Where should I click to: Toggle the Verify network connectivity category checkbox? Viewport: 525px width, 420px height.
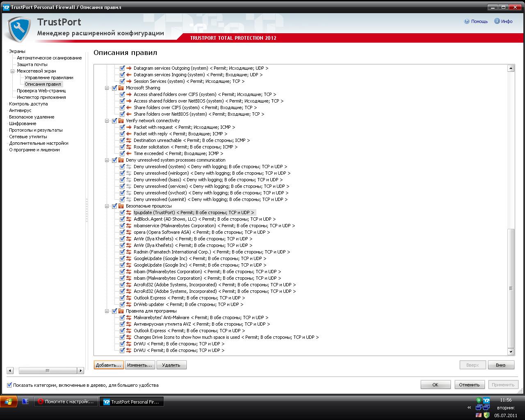(114, 121)
